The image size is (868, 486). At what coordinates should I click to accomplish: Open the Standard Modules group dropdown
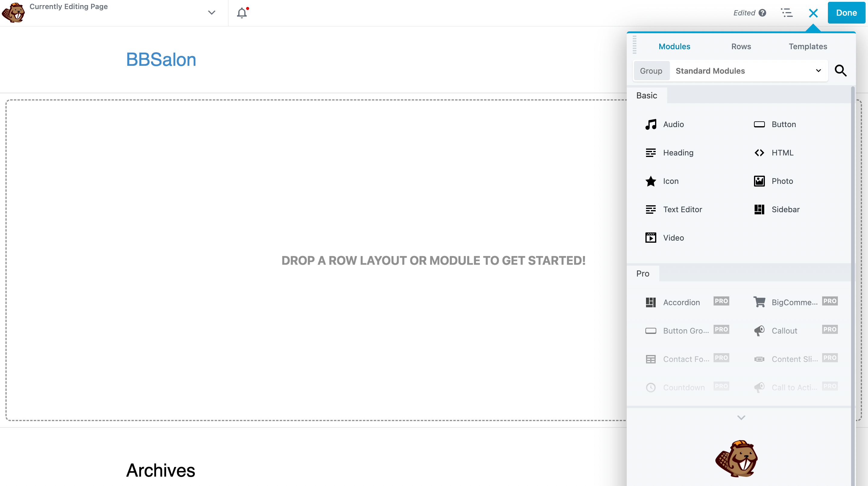point(748,71)
